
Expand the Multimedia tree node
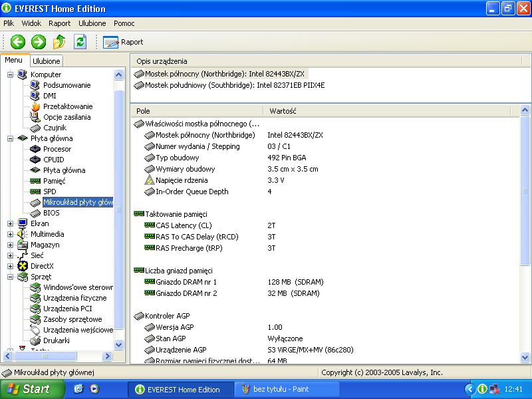[x=11, y=234]
